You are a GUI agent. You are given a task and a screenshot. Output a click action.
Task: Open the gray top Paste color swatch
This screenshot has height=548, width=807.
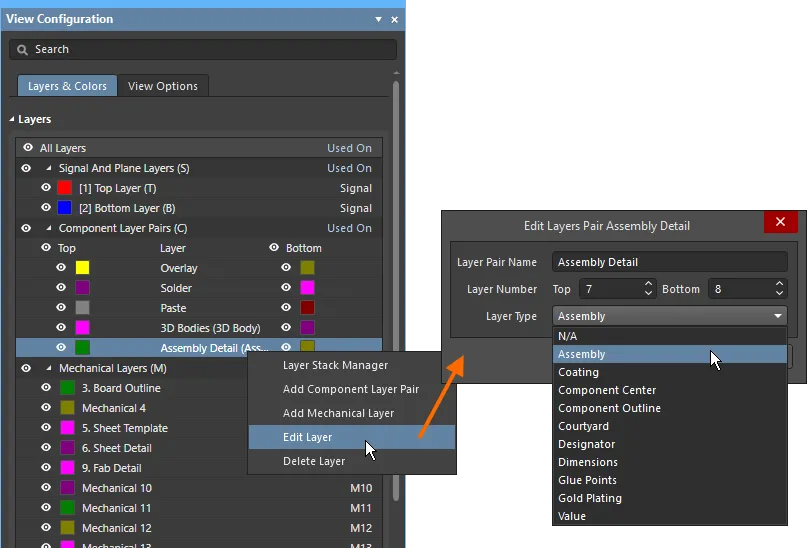point(82,308)
